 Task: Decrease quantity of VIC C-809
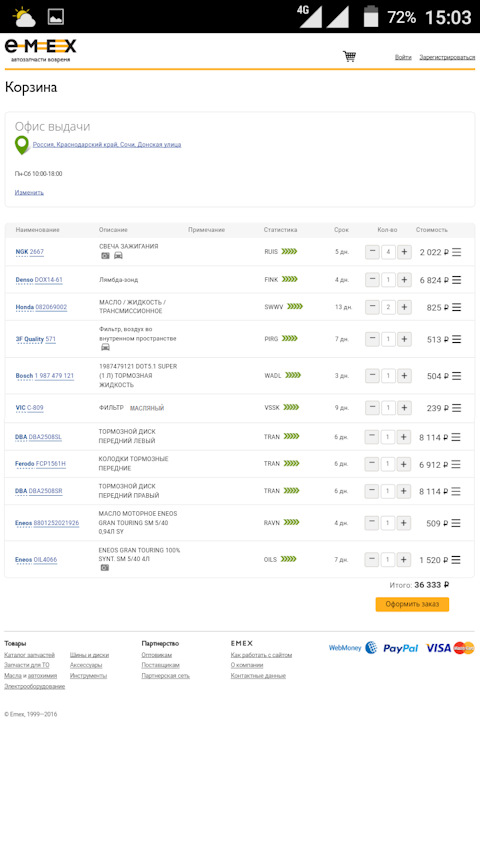click(x=372, y=408)
